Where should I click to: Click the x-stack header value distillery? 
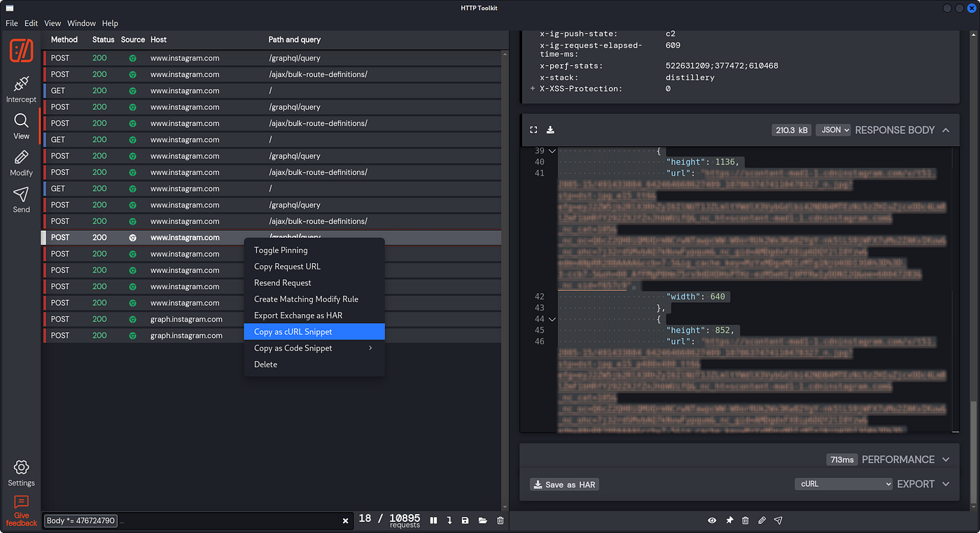pos(690,78)
